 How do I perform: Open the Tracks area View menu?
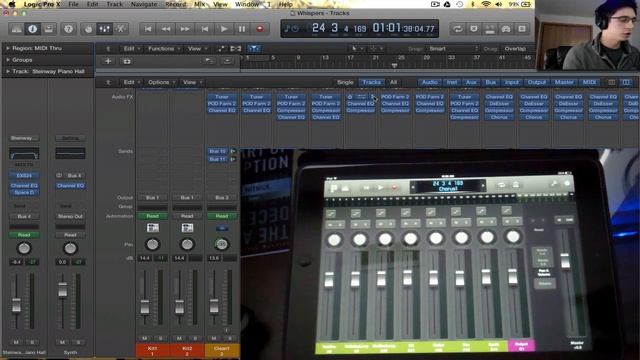pyautogui.click(x=197, y=49)
